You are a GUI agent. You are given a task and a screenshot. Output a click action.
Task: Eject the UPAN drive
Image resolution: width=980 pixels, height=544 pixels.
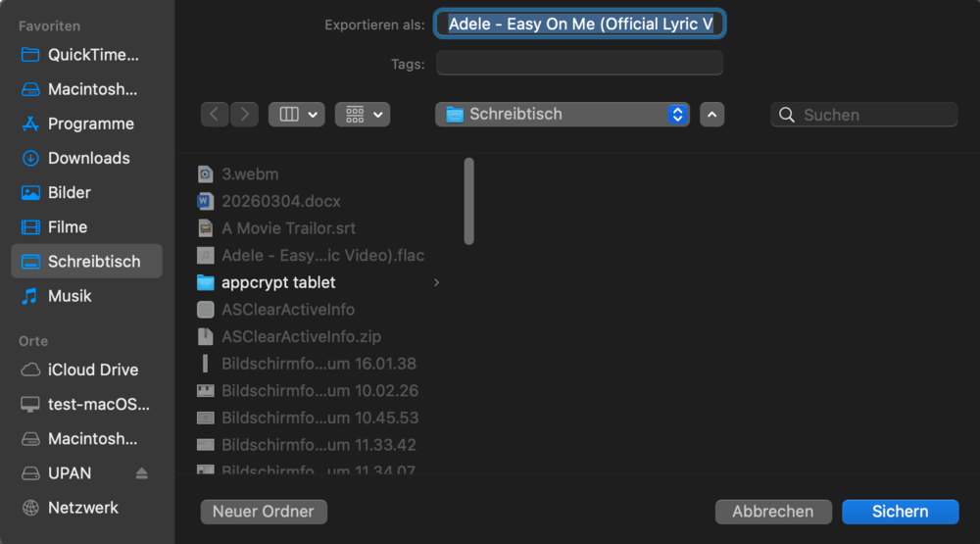click(x=141, y=473)
